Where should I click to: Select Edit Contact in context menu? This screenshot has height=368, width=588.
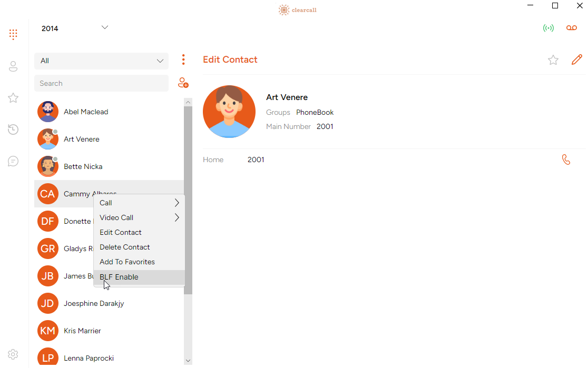[x=120, y=232]
